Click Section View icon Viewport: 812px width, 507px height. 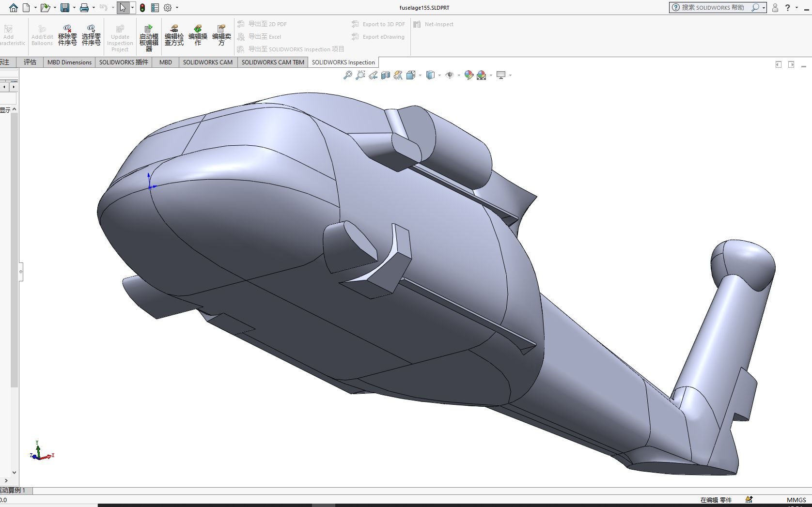click(x=386, y=75)
